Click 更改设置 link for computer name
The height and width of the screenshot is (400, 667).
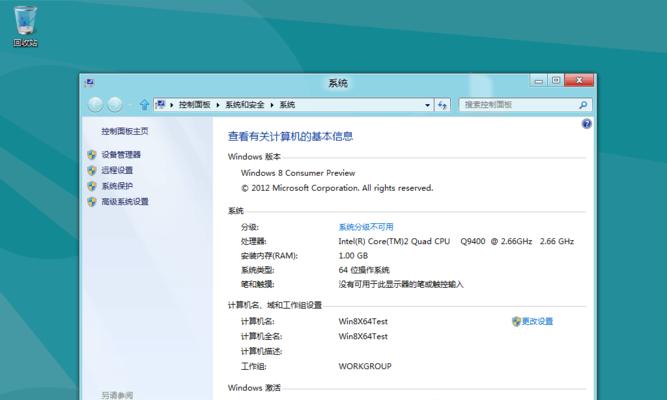click(x=537, y=321)
